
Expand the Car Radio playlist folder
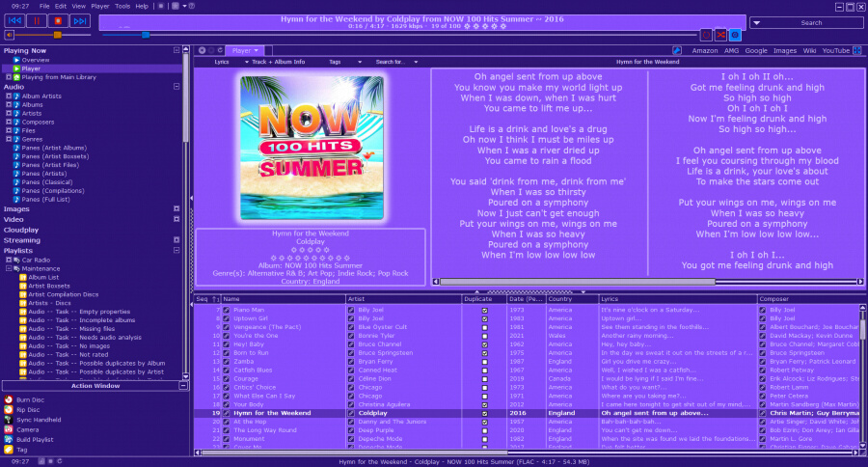click(9, 260)
